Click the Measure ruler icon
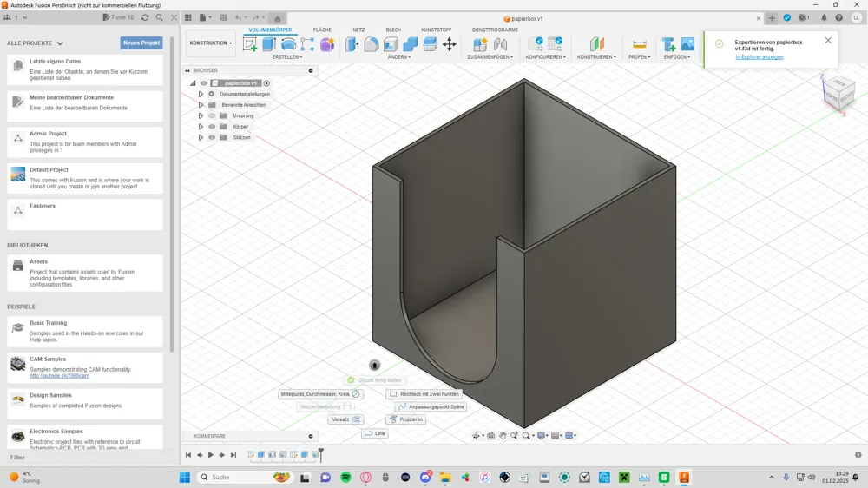Screen dimensions: 868x488 tap(640, 44)
